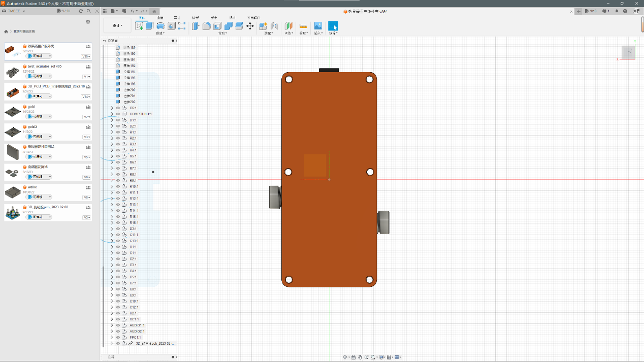Click the Pan hand icon
This screenshot has width=644, height=362.
point(360,357)
